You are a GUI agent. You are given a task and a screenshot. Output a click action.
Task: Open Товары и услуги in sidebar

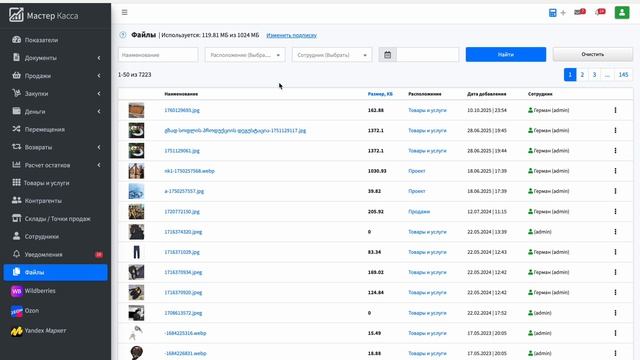[56, 183]
